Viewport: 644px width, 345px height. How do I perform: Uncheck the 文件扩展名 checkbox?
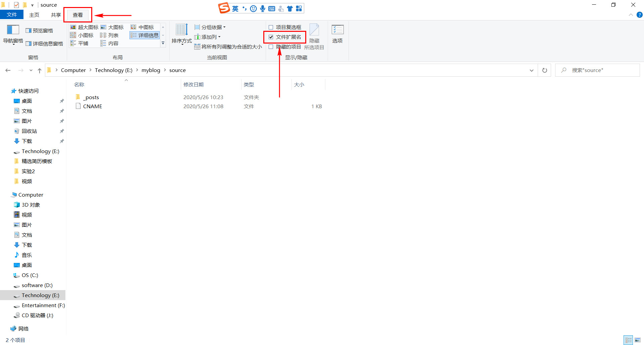pos(271,37)
